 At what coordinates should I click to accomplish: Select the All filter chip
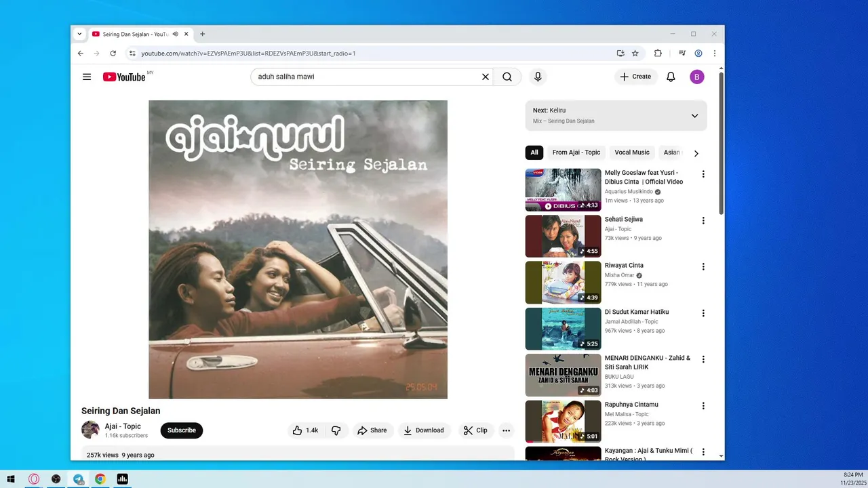pos(534,152)
